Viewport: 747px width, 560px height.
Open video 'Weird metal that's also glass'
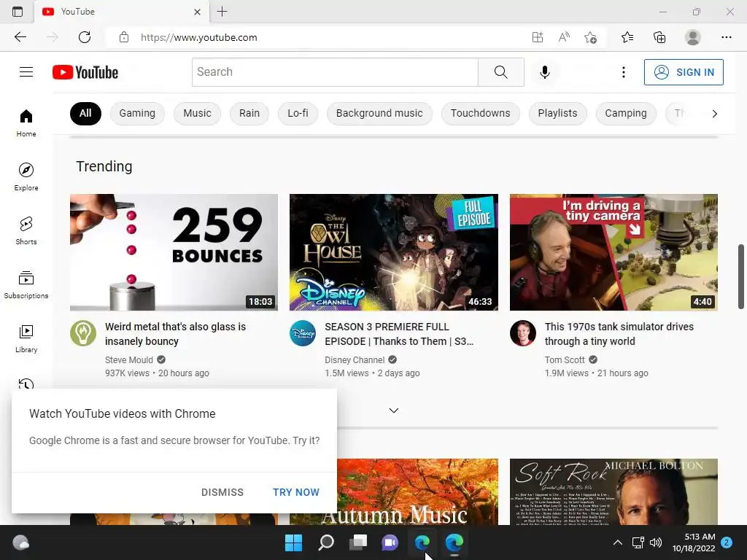[x=175, y=334]
